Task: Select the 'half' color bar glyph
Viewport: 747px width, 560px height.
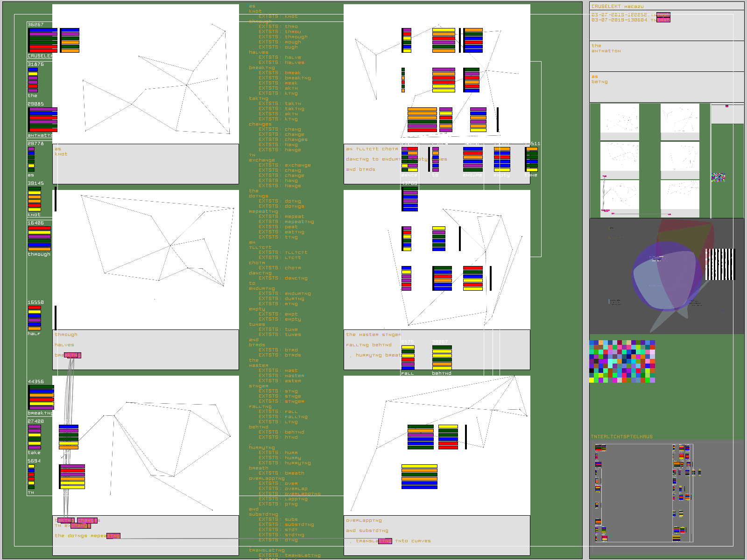Action: [x=35, y=318]
